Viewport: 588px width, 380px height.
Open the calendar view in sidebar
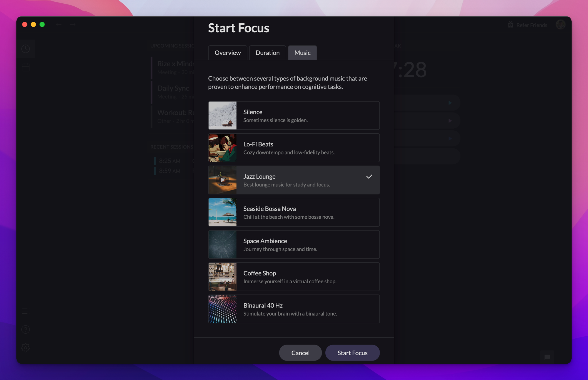[x=26, y=67]
